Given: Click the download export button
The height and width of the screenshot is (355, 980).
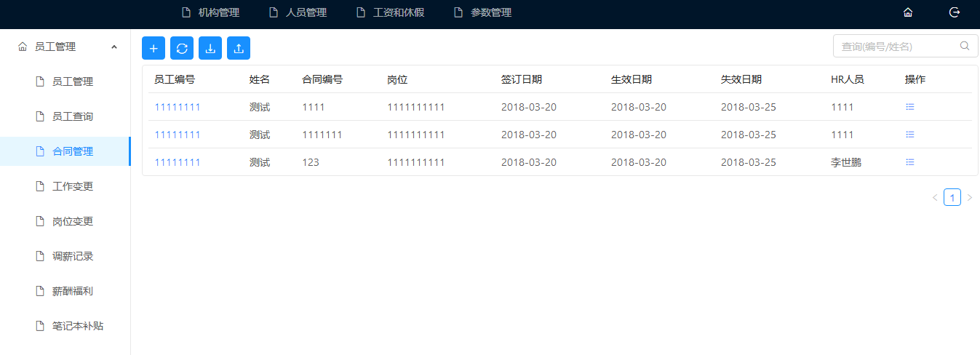Looking at the screenshot, I should (x=210, y=48).
